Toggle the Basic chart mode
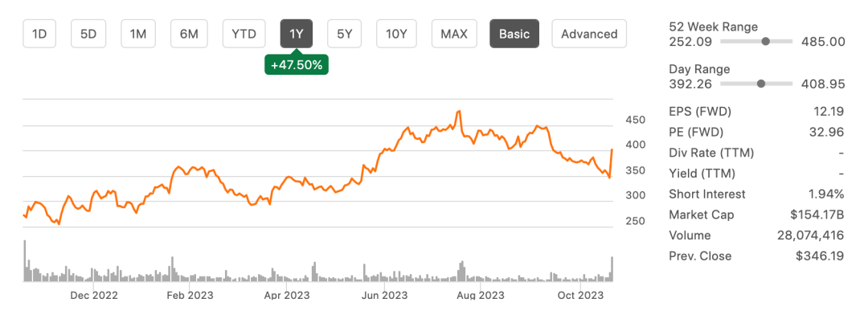Image resolution: width=868 pixels, height=319 pixels. tap(514, 34)
